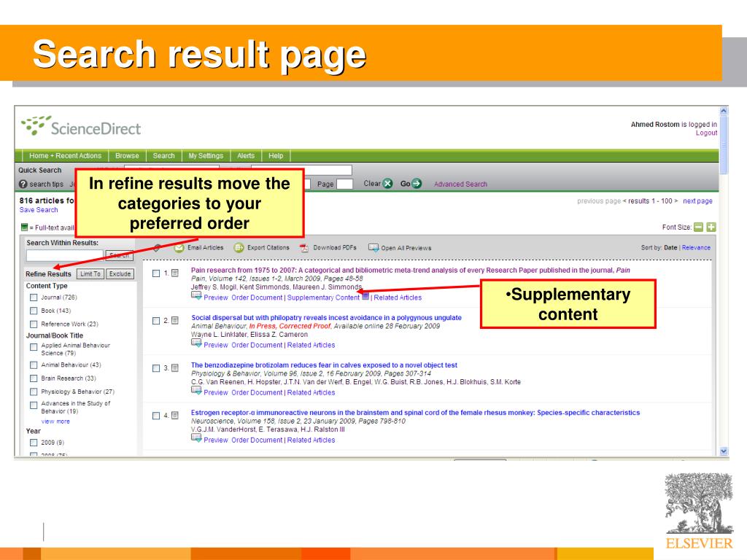Click the Clear X icon
This screenshot has width=747, height=560.
pyautogui.click(x=388, y=184)
